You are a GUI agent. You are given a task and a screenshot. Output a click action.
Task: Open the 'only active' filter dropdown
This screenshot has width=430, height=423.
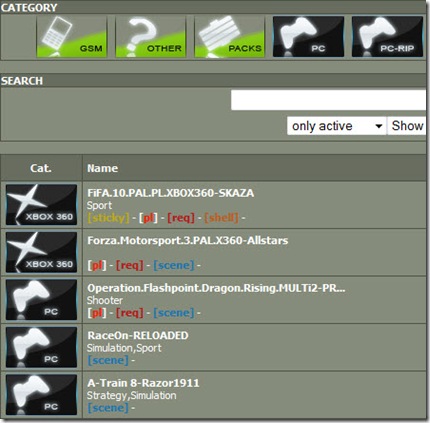coord(337,126)
